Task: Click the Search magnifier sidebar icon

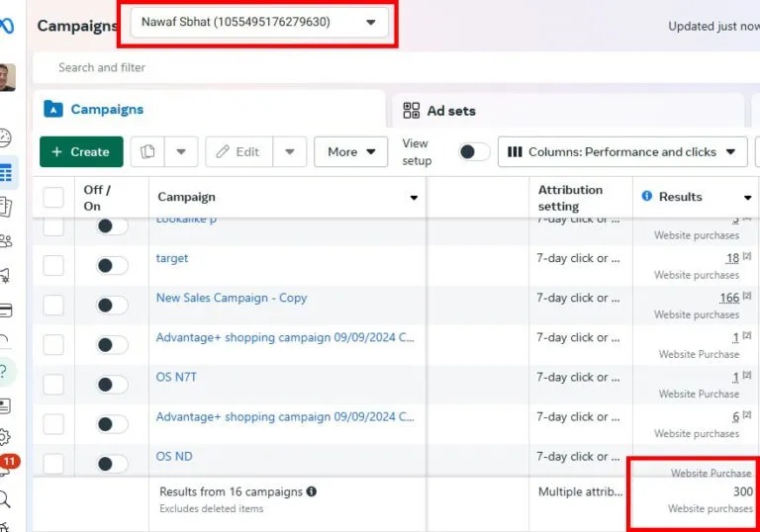Action: 6,498
